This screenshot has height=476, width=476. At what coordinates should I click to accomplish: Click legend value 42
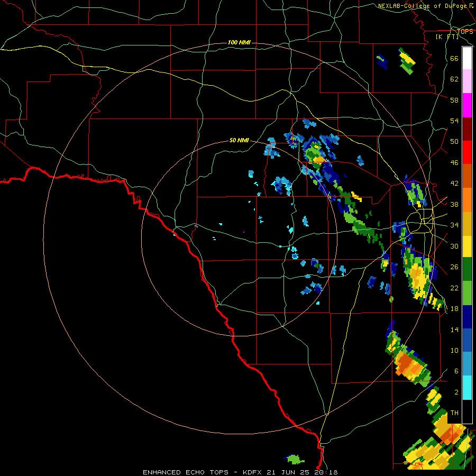coord(454,184)
